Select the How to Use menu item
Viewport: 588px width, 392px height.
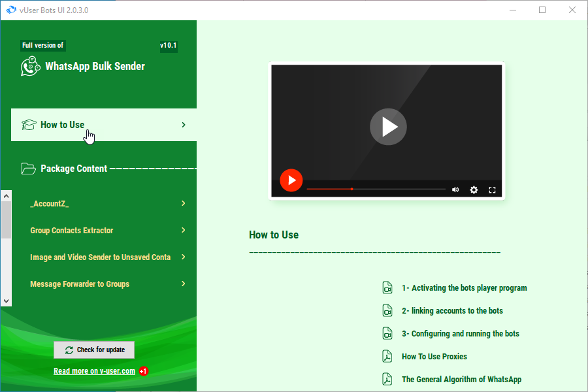tap(104, 125)
